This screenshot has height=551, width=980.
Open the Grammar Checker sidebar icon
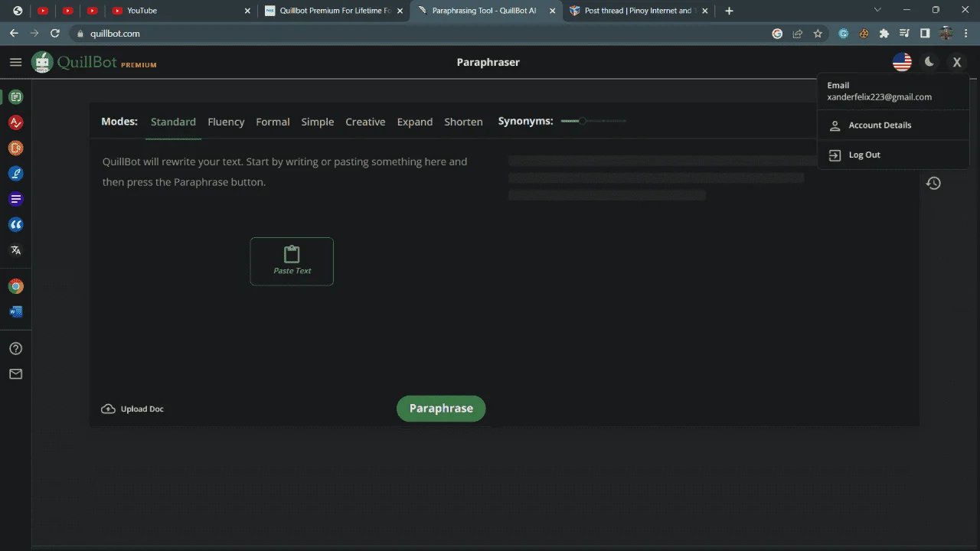point(15,122)
